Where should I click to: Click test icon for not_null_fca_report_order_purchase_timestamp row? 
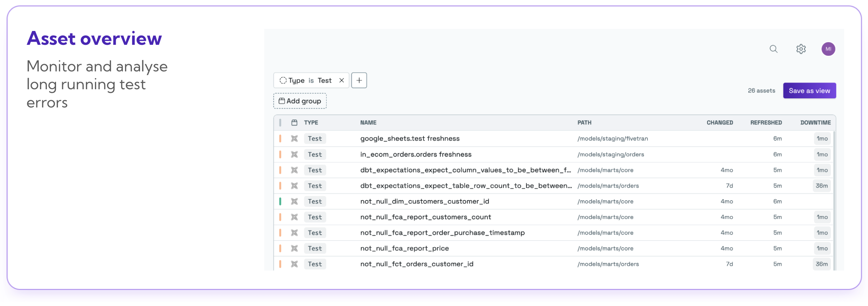coord(294,233)
